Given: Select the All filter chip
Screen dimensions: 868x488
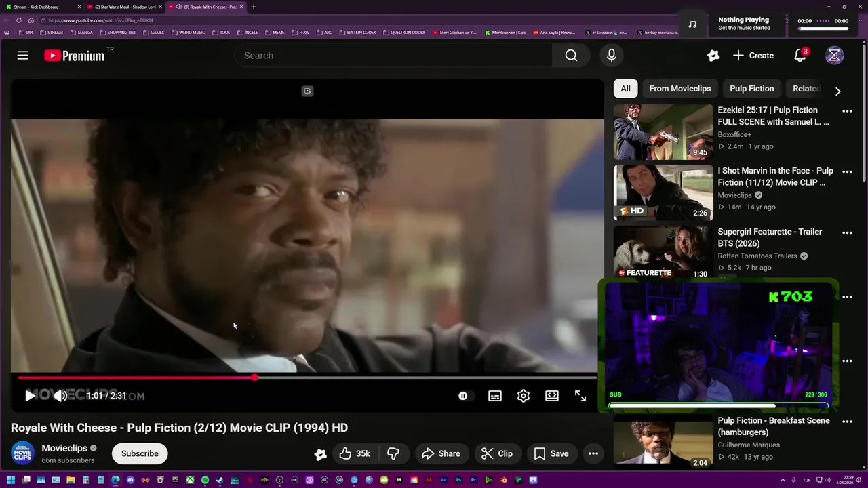Looking at the screenshot, I should click(x=625, y=89).
